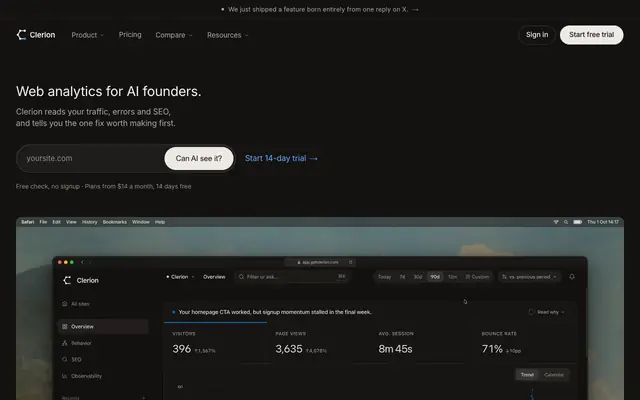Screen dimensions: 640x400
Task: Select the 7d time range
Action: (x=402, y=277)
